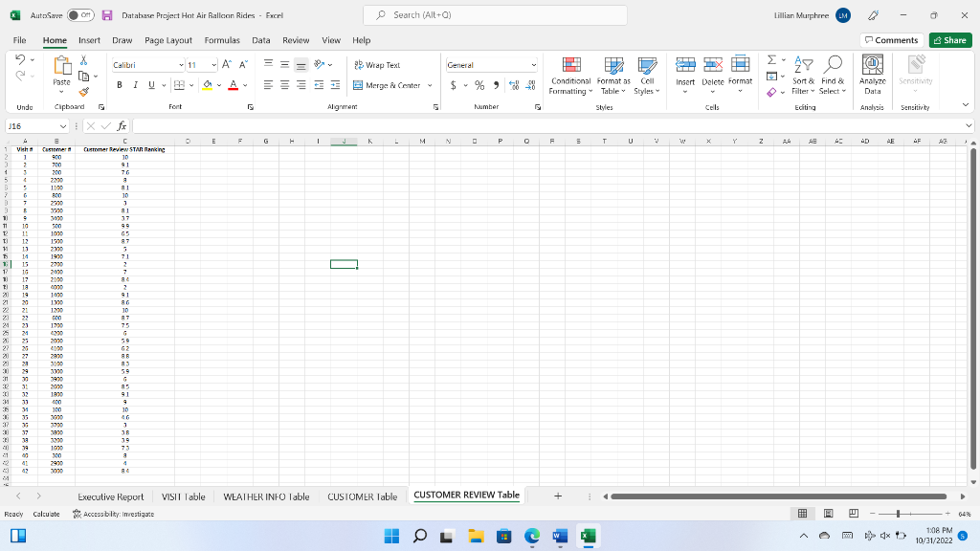This screenshot has height=551, width=980.
Task: Switch to WEATHER INFO Table sheet
Action: (x=266, y=496)
